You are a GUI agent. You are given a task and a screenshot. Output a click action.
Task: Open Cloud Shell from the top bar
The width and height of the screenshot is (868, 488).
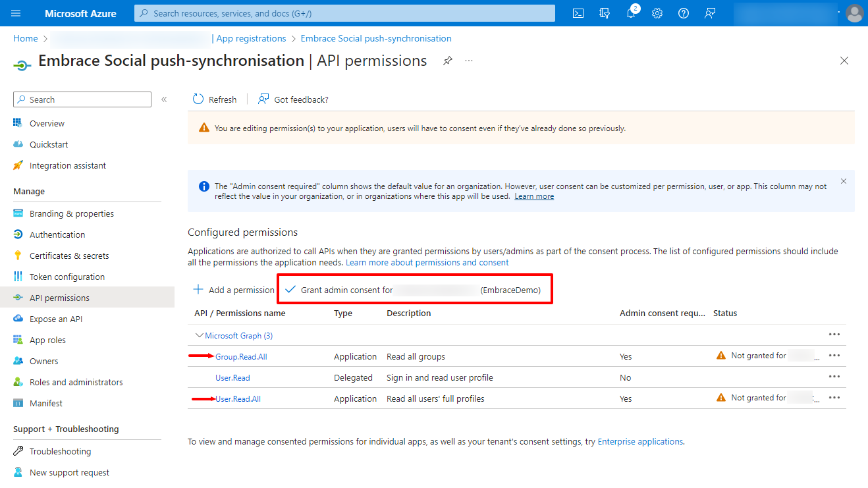coord(578,13)
